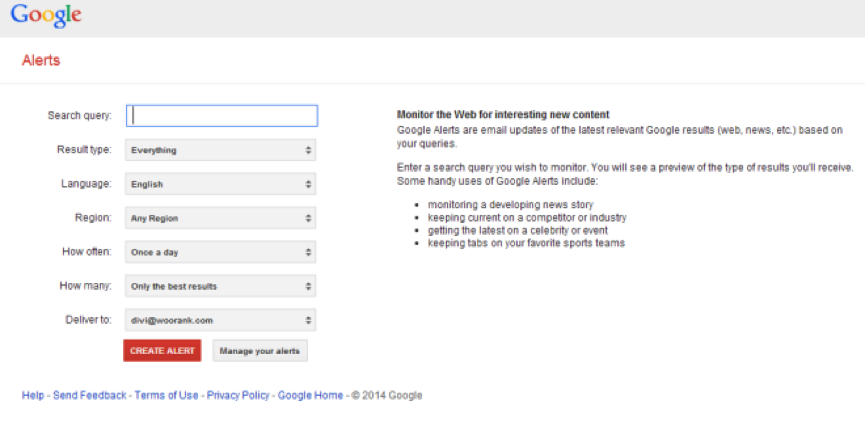Click the Send Feedback link
Viewport: 865px width, 432px height.
90,396
